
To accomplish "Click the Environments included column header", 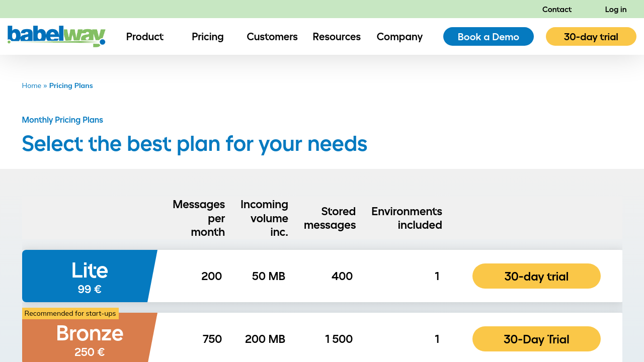I will (407, 218).
